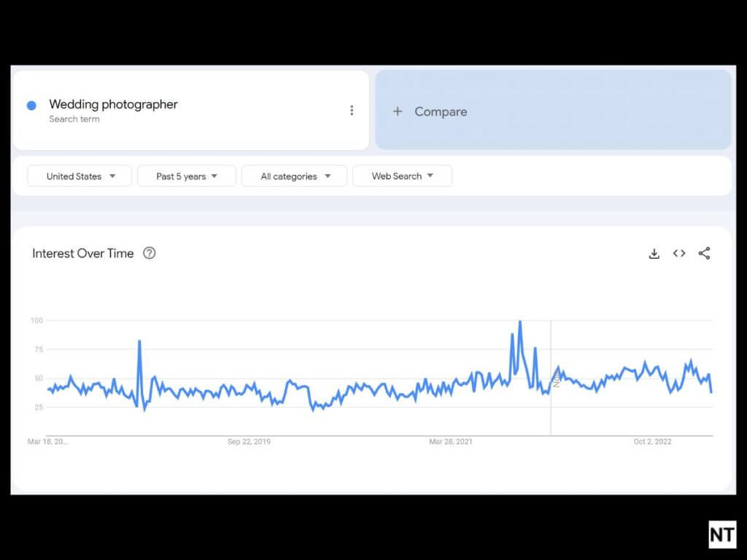
Task: Open the United States region dropdown
Action: pyautogui.click(x=80, y=176)
